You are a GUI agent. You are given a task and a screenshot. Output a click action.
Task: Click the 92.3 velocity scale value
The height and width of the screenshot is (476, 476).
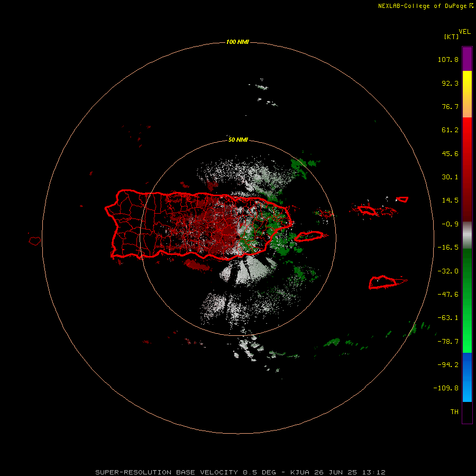(450, 83)
